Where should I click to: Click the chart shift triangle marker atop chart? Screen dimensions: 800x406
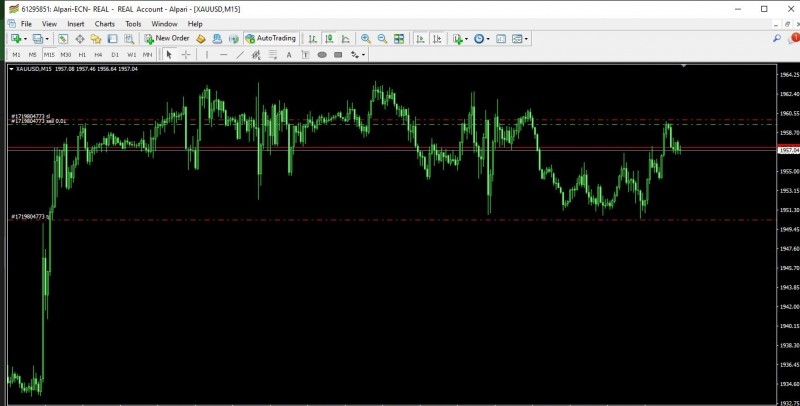(684, 66)
